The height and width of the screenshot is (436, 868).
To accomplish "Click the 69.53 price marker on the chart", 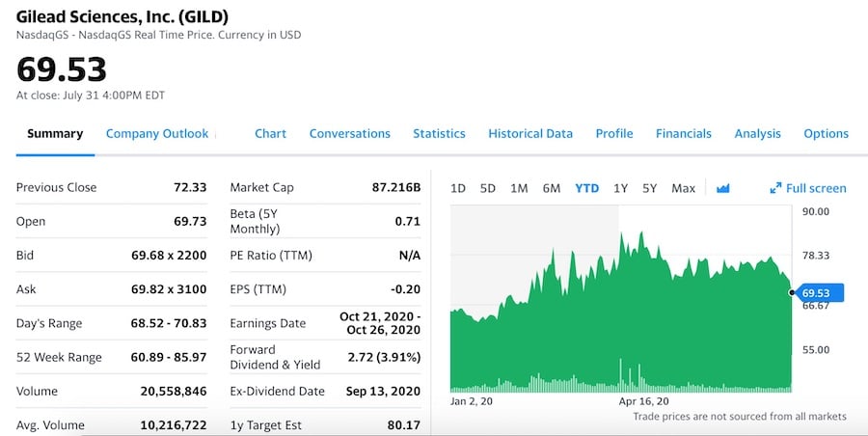I will 815,292.
